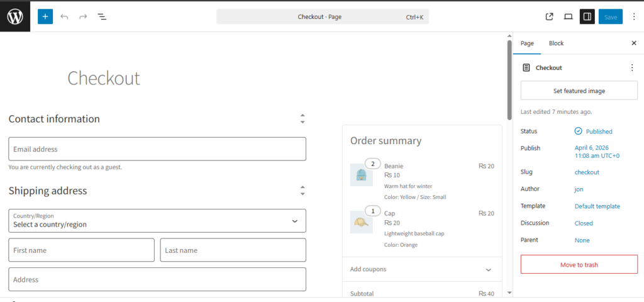Screen dimensions: 644x302
Task: Click the View Page external link icon
Action: [549, 17]
